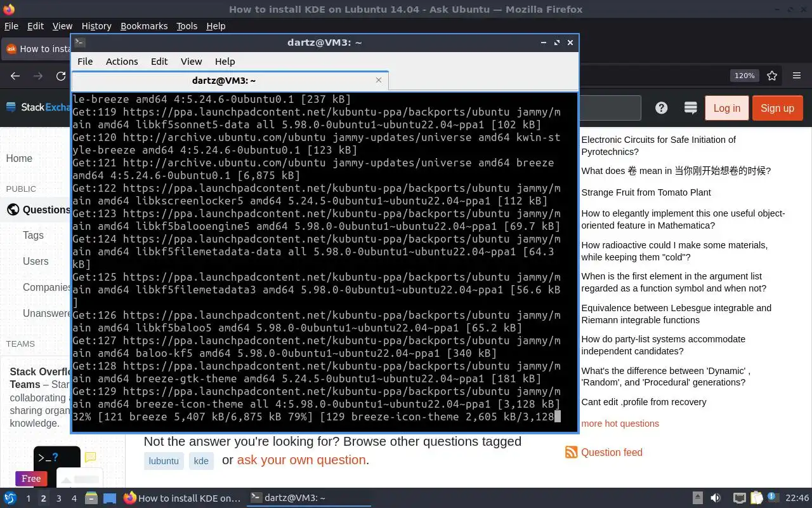Select the dartz@VM3 terminal tab
Screen dimensions: 812x508
point(230,81)
